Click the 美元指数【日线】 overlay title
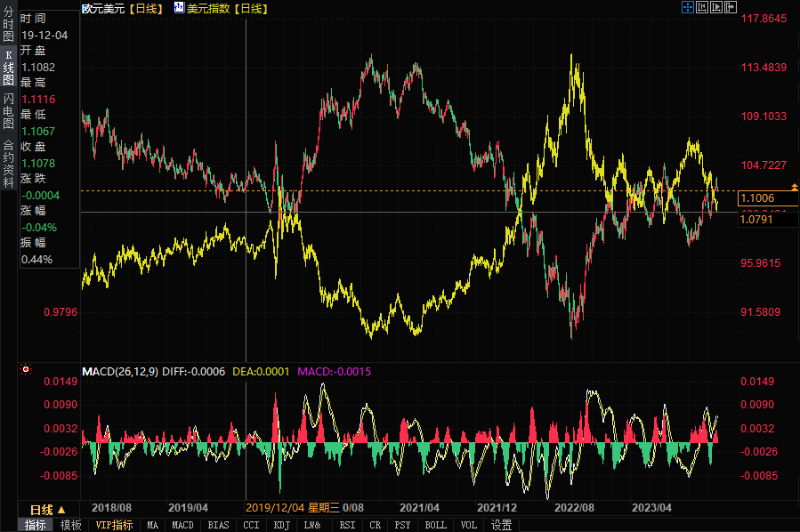Screen dimensions: 800x532 (228, 8)
